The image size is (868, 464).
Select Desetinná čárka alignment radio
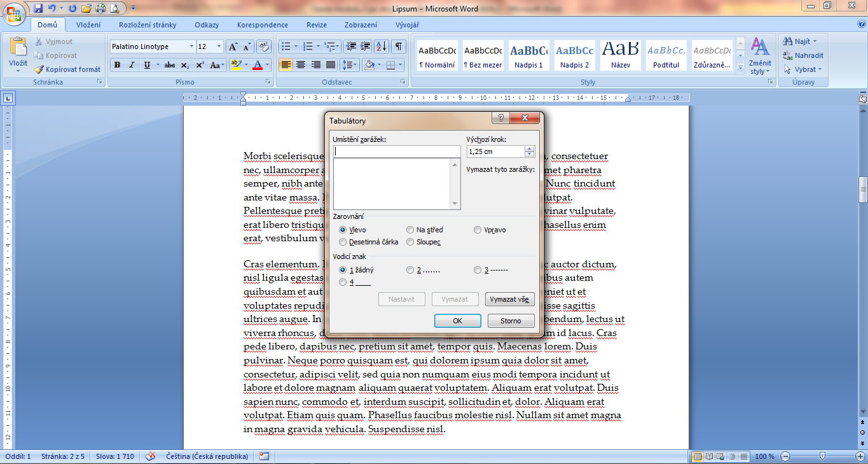(343, 242)
